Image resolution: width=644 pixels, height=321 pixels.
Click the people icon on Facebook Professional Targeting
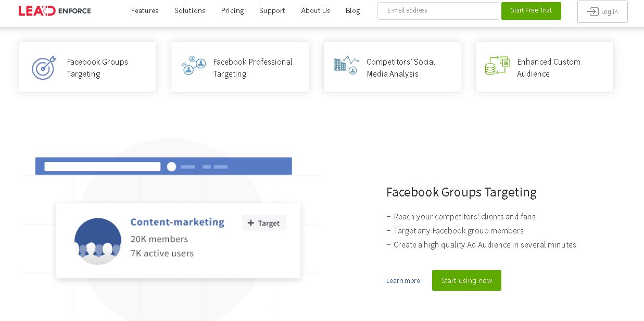click(x=194, y=66)
